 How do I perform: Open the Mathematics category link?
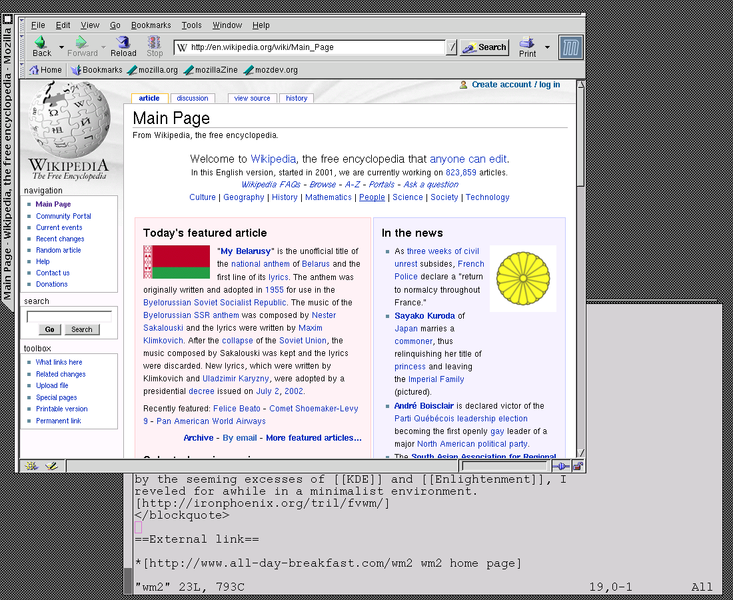pos(328,197)
